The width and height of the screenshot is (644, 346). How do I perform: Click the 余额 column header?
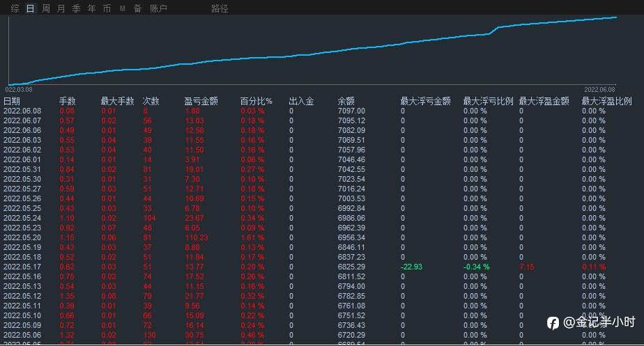pos(346,101)
